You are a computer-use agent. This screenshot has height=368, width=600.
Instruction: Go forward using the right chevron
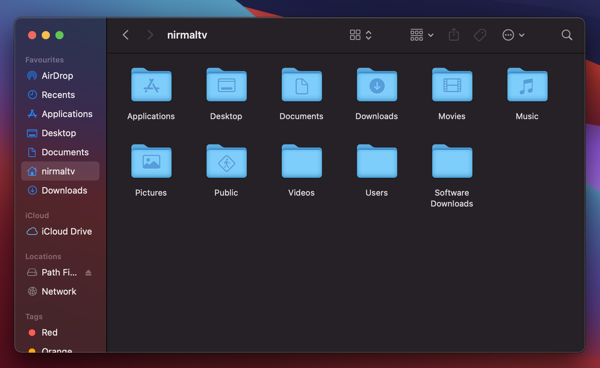point(150,35)
